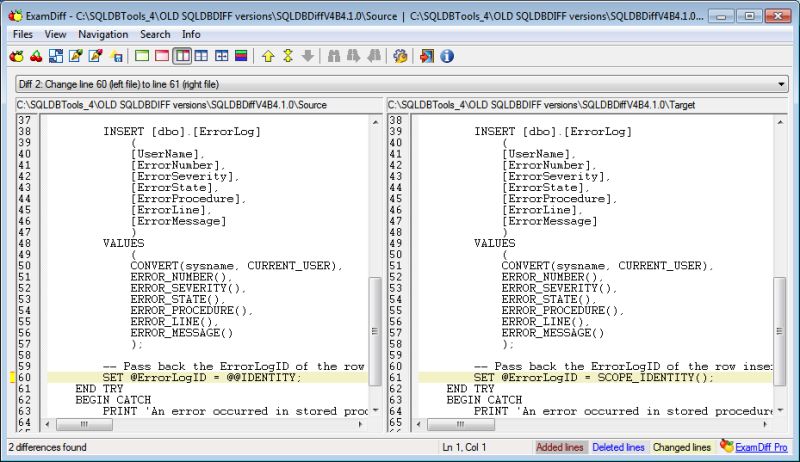Edit the first file with the pencil icon

(76, 56)
